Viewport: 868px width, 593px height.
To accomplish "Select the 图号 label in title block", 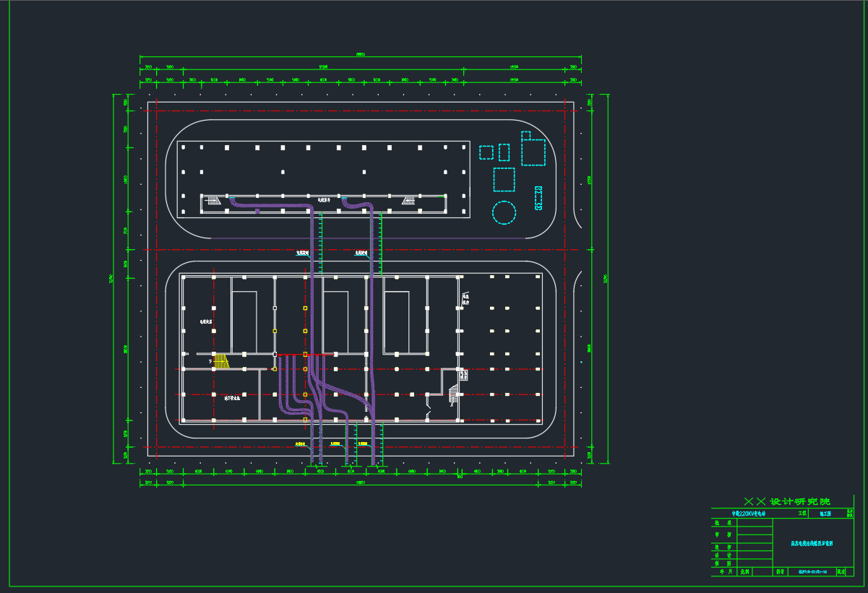I will 780,571.
